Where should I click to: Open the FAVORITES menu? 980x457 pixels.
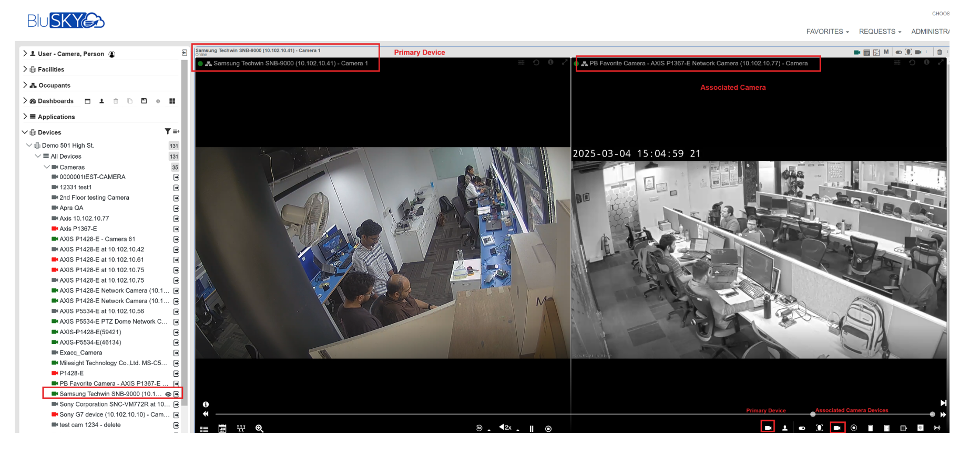(828, 32)
